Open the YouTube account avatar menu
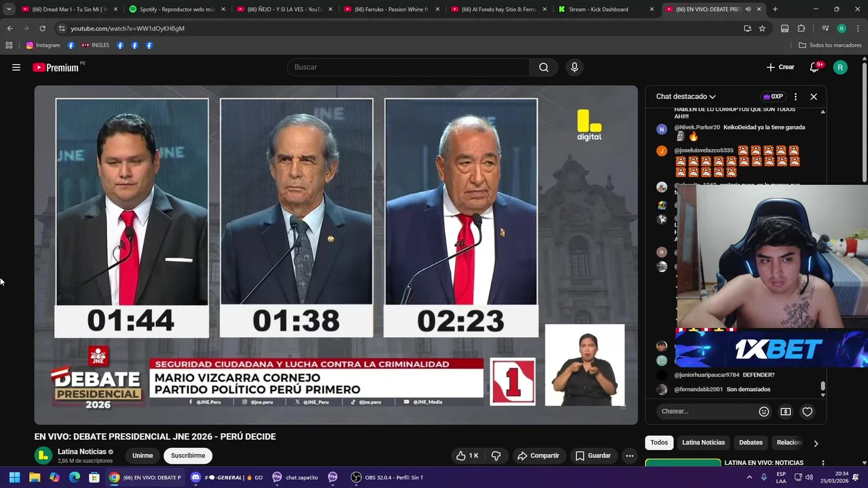 [840, 67]
